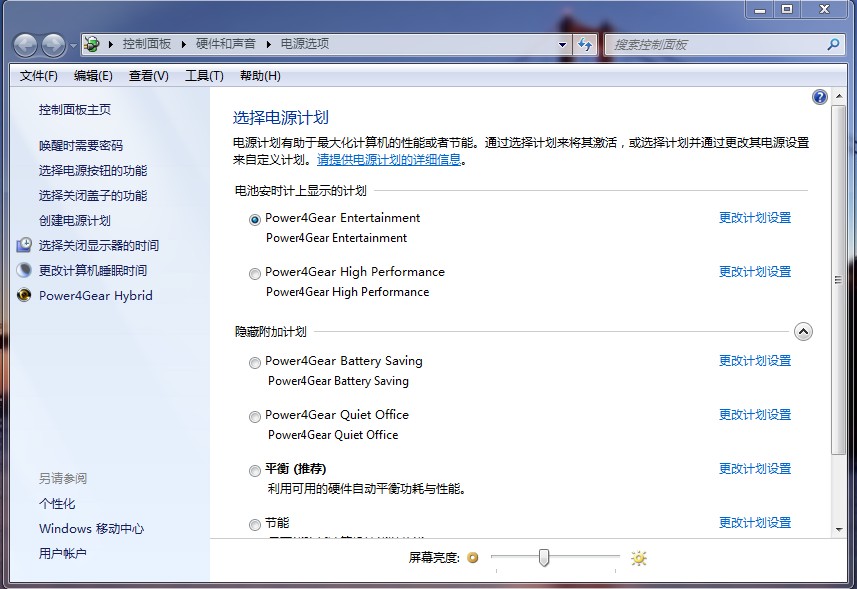Open the address bar history dropdown arrow
This screenshot has width=857, height=589.
pos(562,45)
